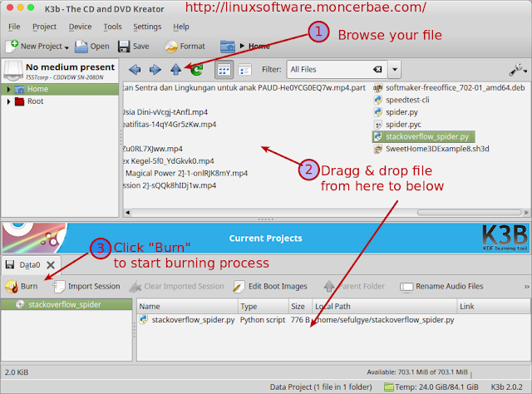Go forward with the right arrow icon
Image resolution: width=532 pixels, height=394 pixels.
[155, 70]
